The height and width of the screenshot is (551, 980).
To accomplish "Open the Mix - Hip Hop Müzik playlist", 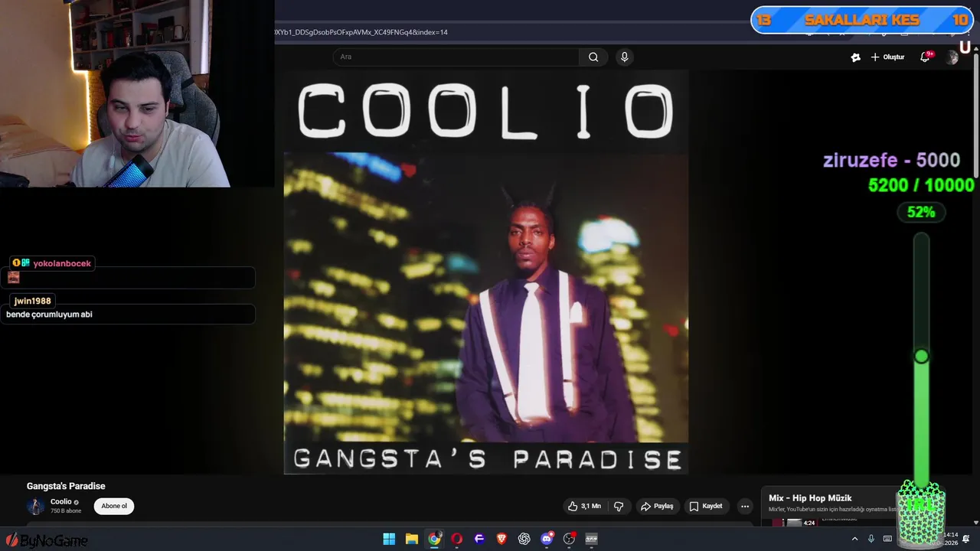I will (810, 498).
